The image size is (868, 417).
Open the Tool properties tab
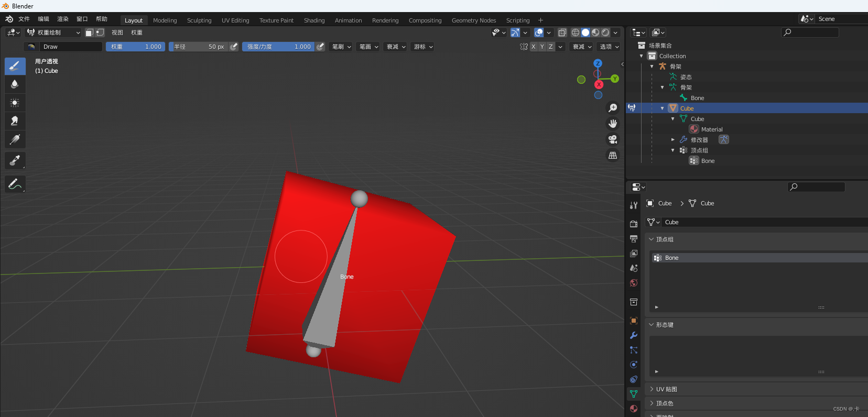click(x=634, y=205)
